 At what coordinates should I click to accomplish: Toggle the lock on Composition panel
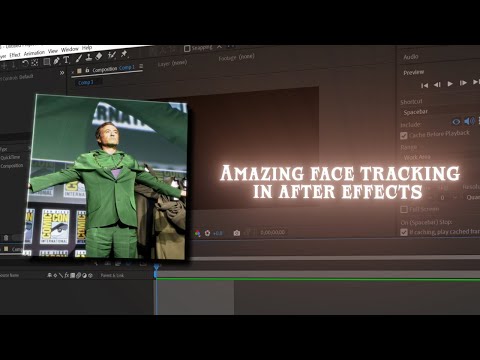87,70
